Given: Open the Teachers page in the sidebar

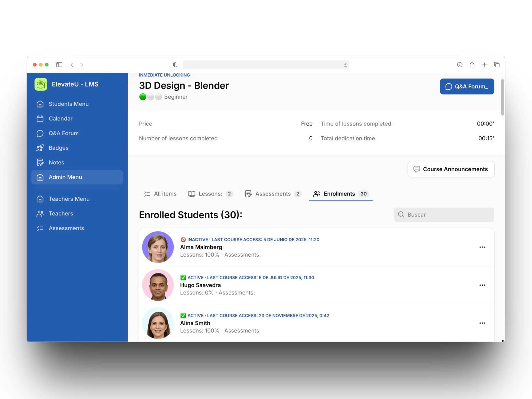Looking at the screenshot, I should pyautogui.click(x=61, y=214).
